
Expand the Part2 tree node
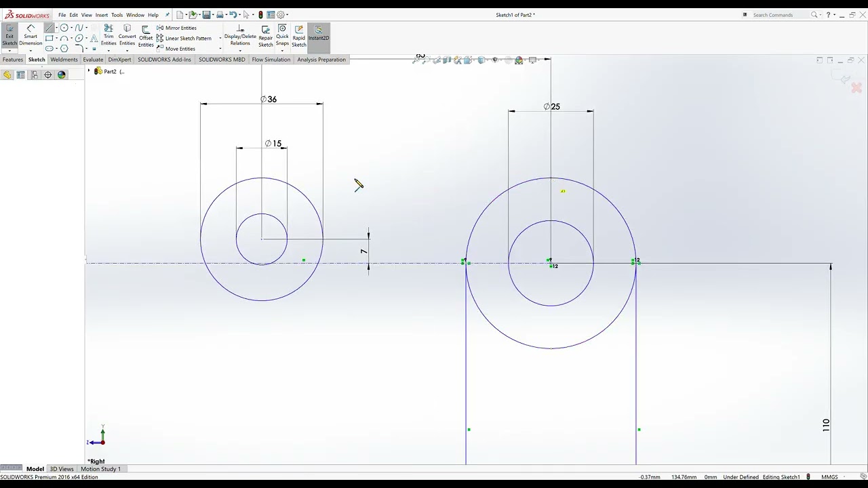(x=89, y=71)
